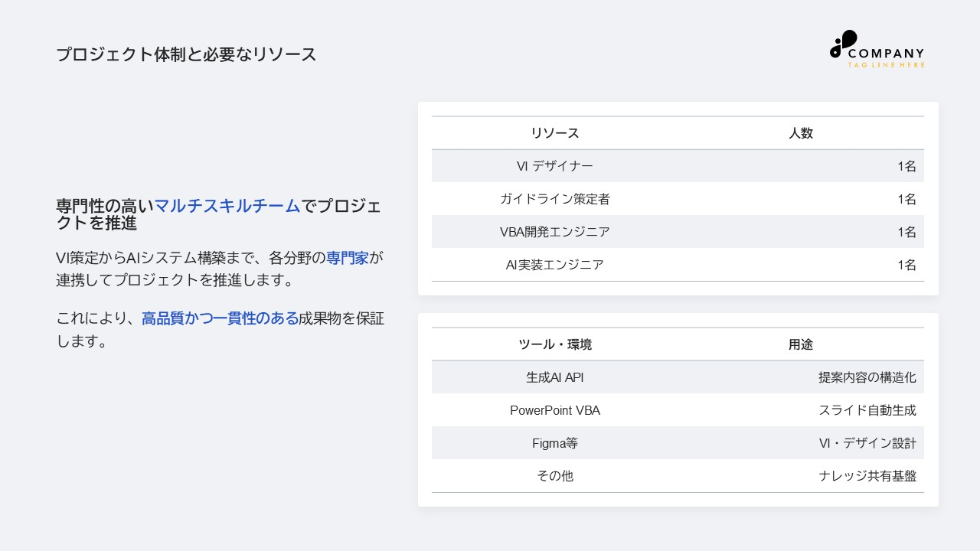The height and width of the screenshot is (551, 980).
Task: Select the リソース column header
Action: click(x=554, y=132)
